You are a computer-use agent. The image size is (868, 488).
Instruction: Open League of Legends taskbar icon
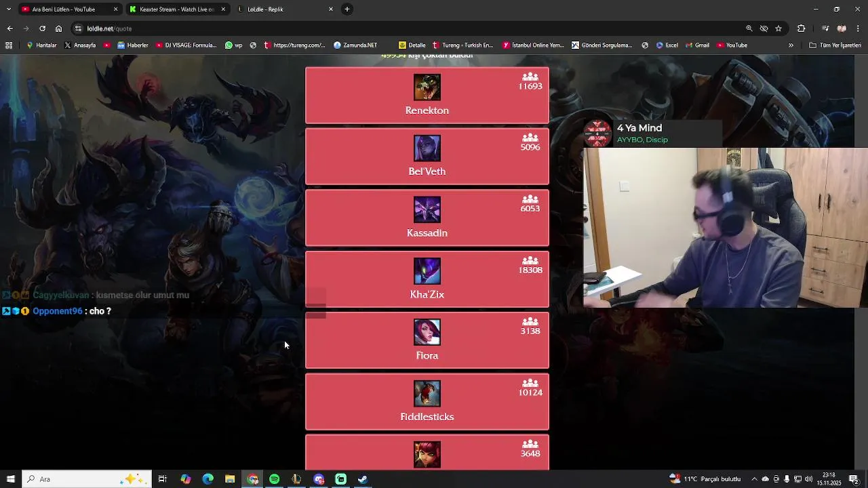click(x=296, y=479)
